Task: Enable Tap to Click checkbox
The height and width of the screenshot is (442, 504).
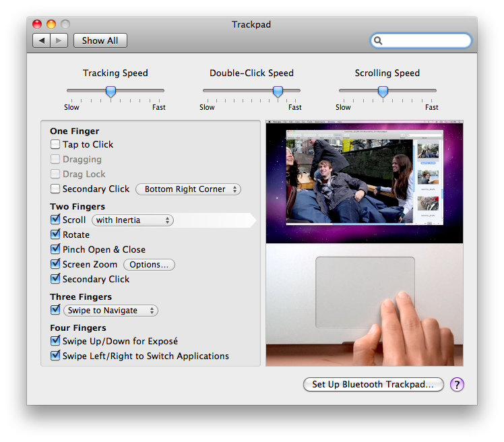Action: coord(55,144)
